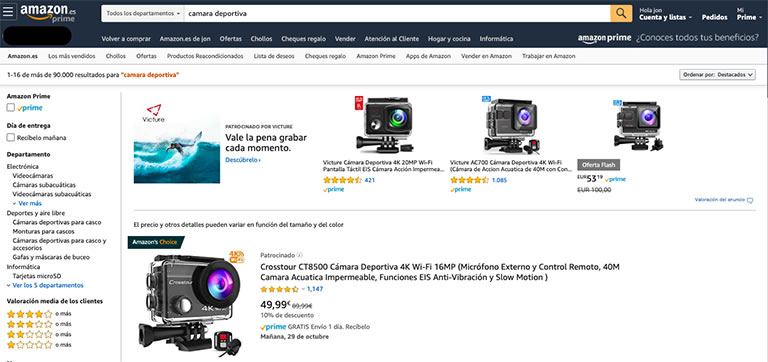Open the Victure brand logo
This screenshot has width=768, height=362.
[154, 113]
